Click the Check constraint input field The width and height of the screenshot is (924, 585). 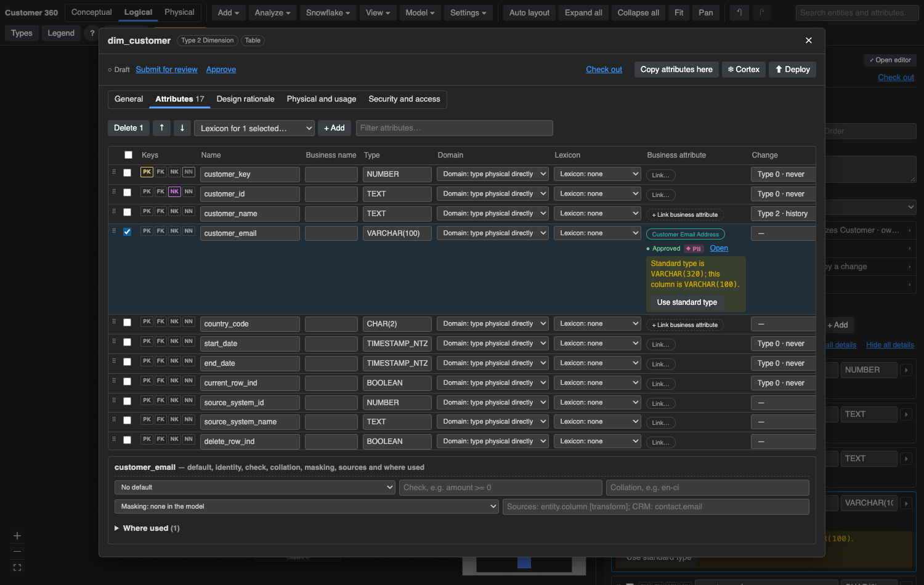tap(501, 487)
